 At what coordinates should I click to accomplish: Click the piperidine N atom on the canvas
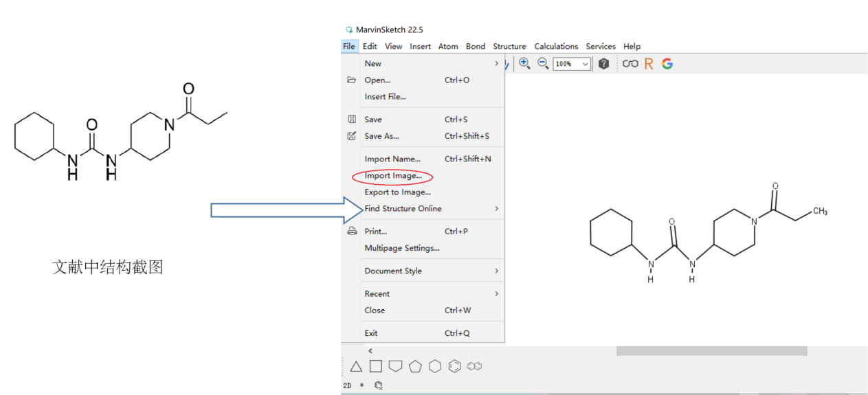coord(754,221)
